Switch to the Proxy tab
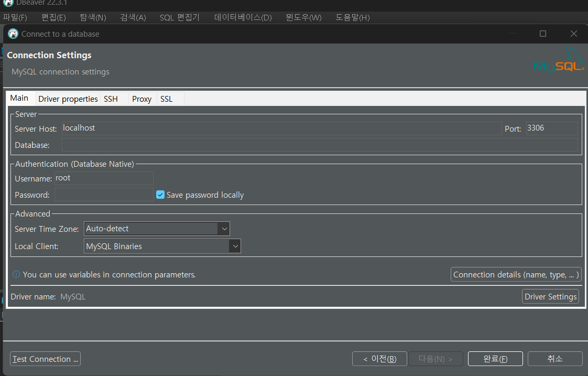 (x=141, y=99)
